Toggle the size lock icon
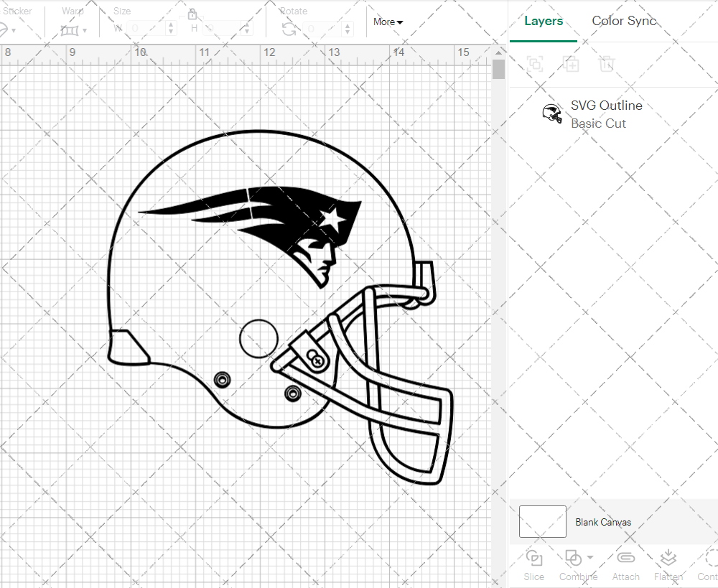This screenshot has width=718, height=588. pos(192,14)
